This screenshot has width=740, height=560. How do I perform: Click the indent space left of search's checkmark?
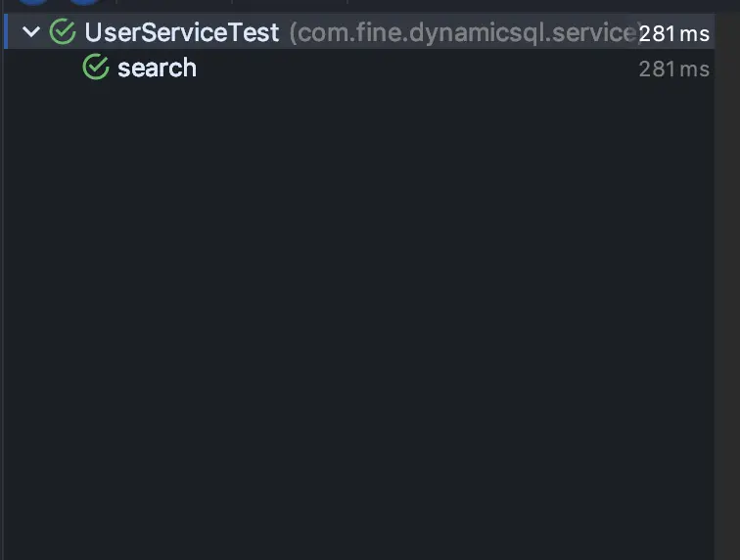[49, 68]
